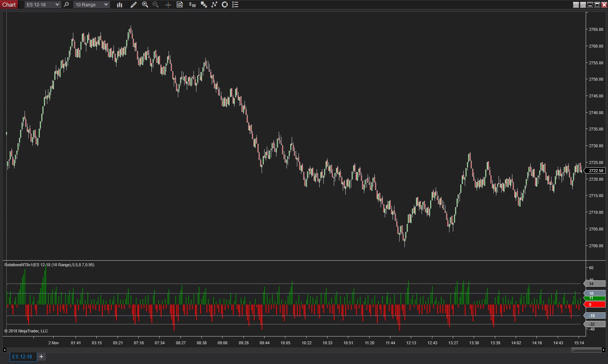Open the Data Series dialog
The height and width of the screenshot is (364, 608).
tap(204, 4)
